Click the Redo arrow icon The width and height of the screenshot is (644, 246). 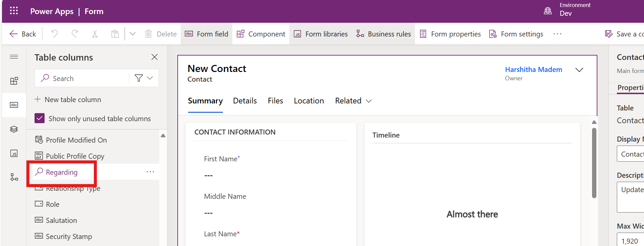75,34
